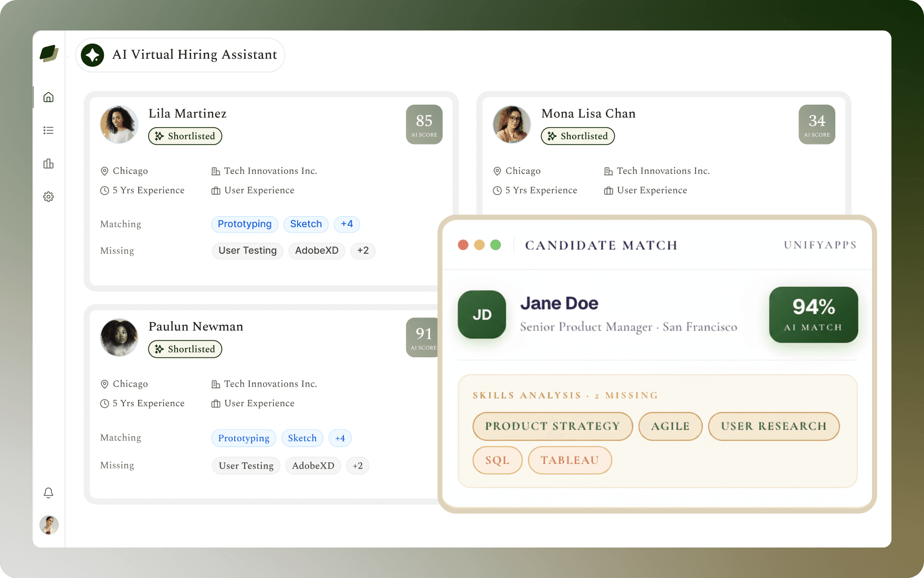Expand +2 missing skills for Lila Martinez
Image resolution: width=924 pixels, height=578 pixels.
(x=363, y=251)
